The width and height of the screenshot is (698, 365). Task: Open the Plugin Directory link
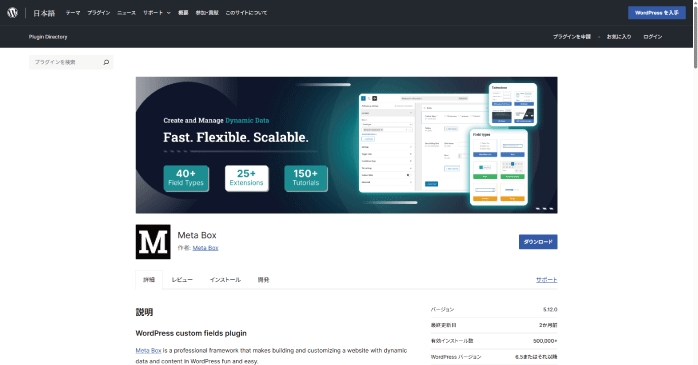click(48, 37)
